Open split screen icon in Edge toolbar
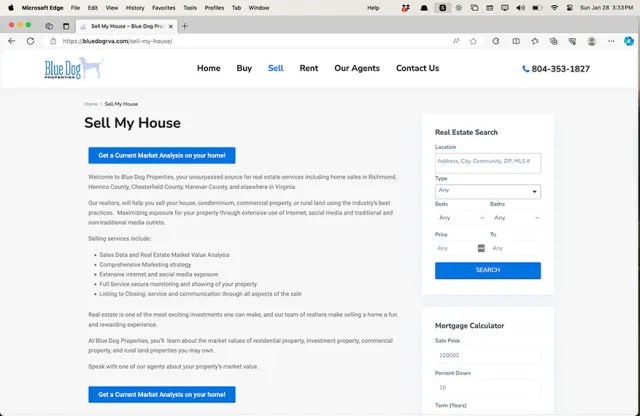Image resolution: width=640 pixels, height=416 pixels. (516, 41)
